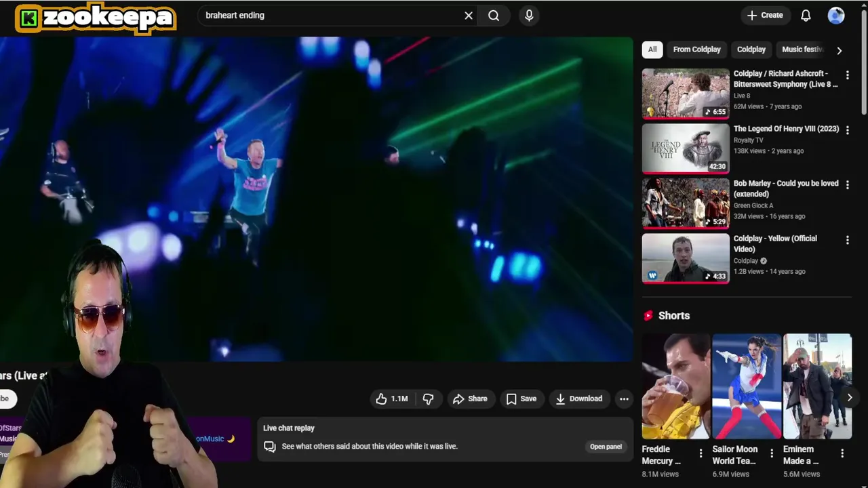Viewport: 868px width, 488px height.
Task: Clear the search box with the X icon
Action: tap(469, 16)
